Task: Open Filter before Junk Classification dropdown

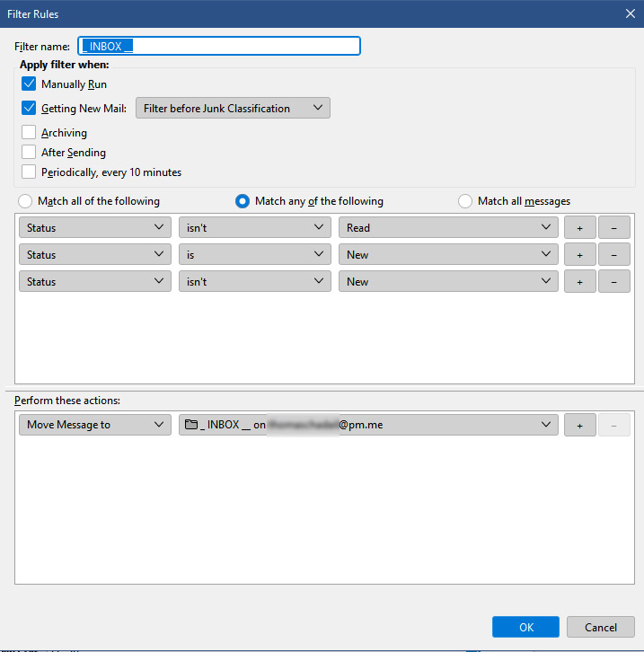Action: [x=233, y=108]
